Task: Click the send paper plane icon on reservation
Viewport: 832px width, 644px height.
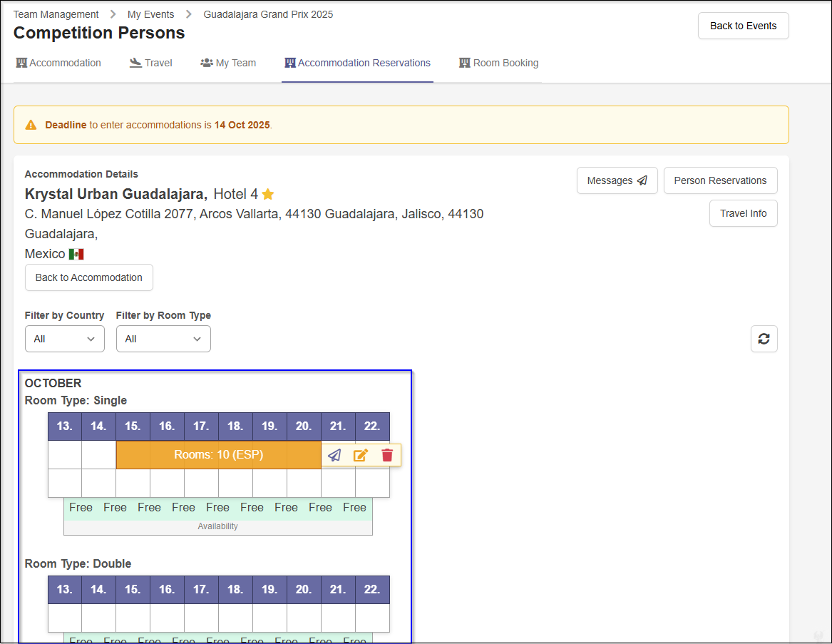Action: [x=334, y=455]
